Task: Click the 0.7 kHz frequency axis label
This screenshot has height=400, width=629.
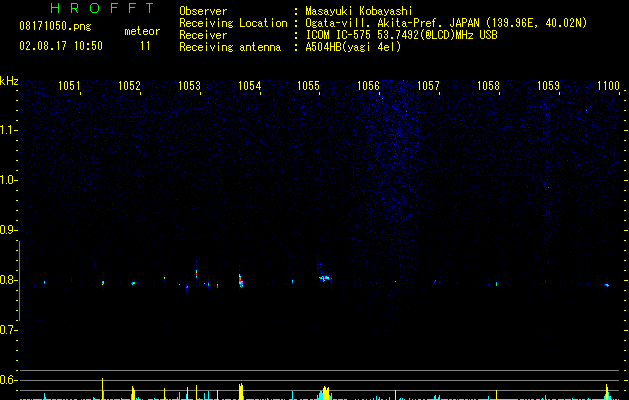Action: pyautogui.click(x=7, y=330)
